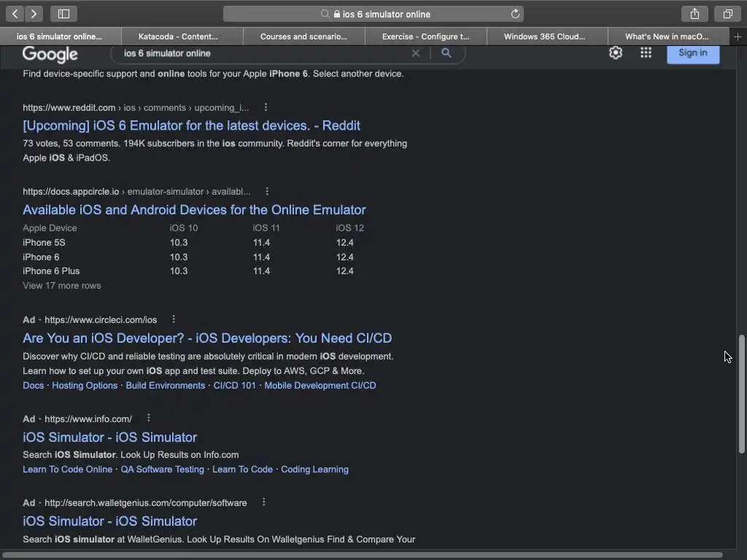The height and width of the screenshot is (560, 747).
Task: Click the Google search magnifier button
Action: (x=446, y=52)
